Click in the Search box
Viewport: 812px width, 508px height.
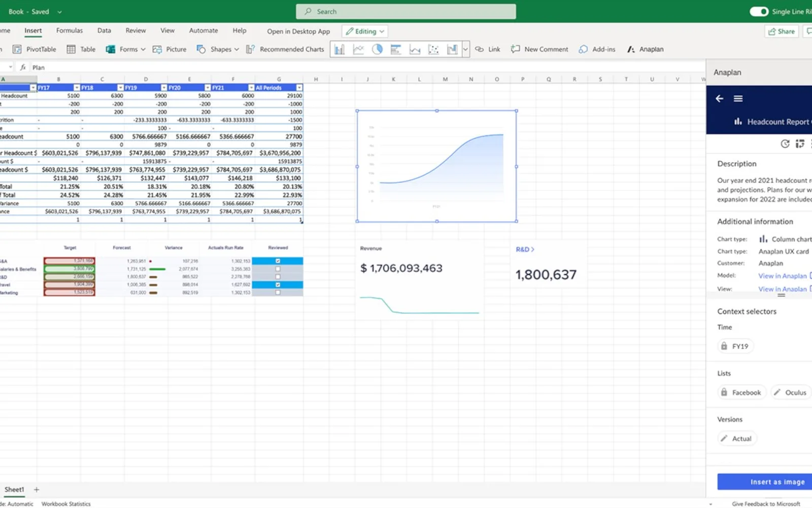click(x=406, y=11)
